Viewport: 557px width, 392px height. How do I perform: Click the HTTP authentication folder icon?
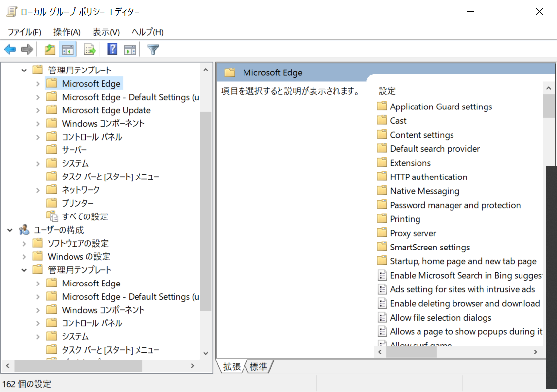tap(382, 177)
